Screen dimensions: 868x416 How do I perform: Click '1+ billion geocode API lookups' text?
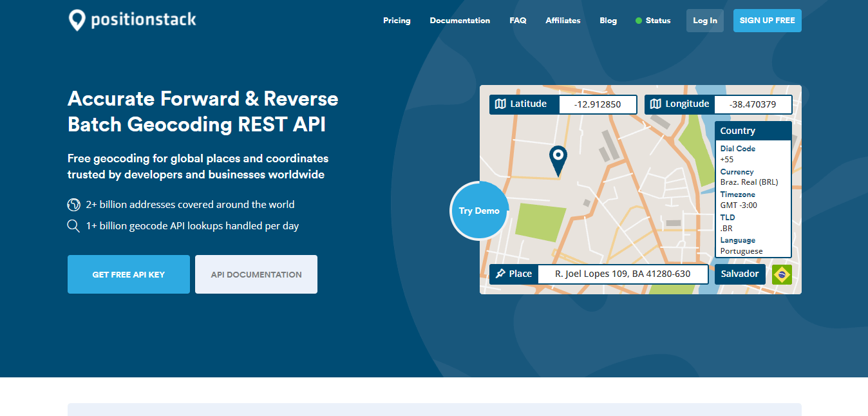[193, 226]
